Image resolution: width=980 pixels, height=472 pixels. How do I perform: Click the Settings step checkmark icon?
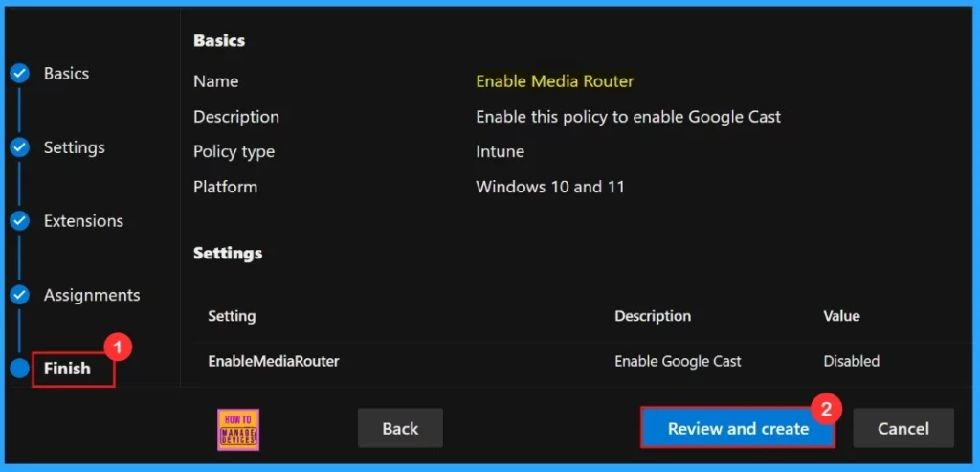(x=19, y=148)
